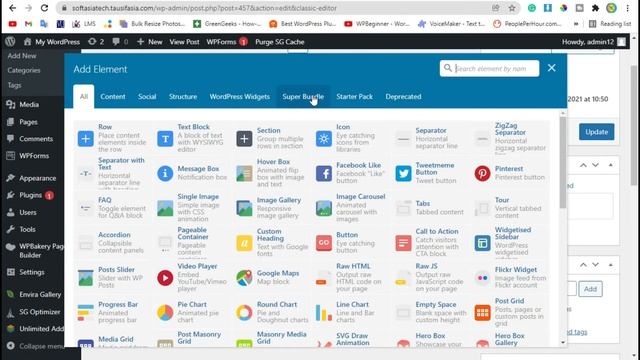Bookmark this page with the star icon

(512, 8)
